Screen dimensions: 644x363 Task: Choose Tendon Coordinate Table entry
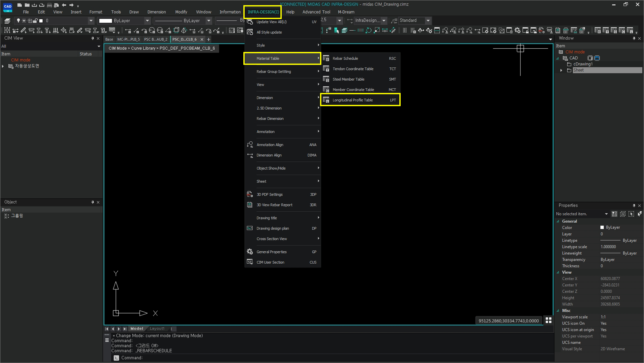pos(360,69)
